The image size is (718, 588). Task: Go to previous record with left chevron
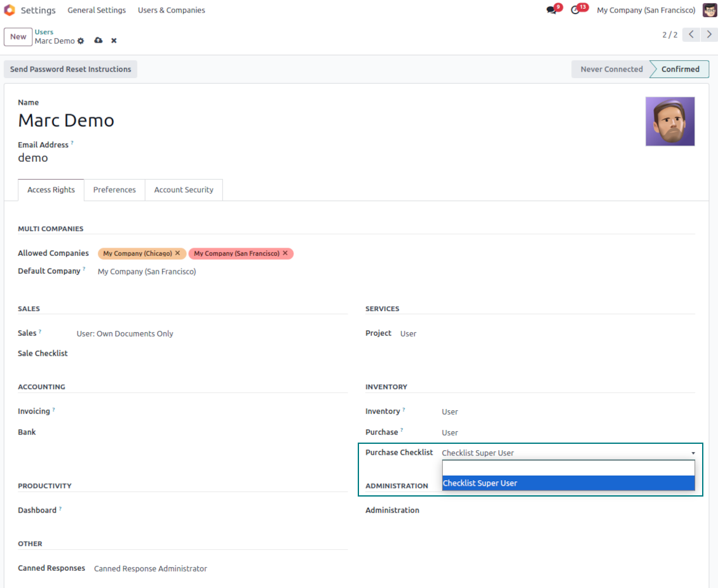coord(691,34)
